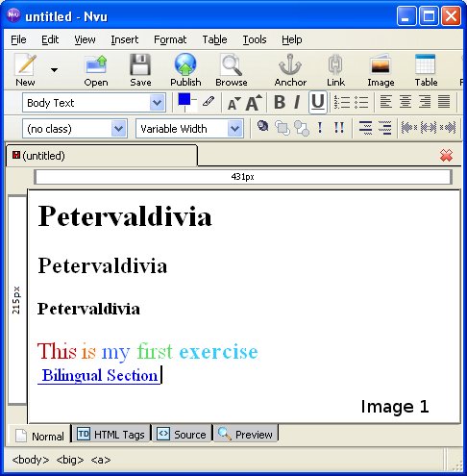Screen dimensions: 467x476
Task: Click the highlighter pen icon
Action: [209, 102]
